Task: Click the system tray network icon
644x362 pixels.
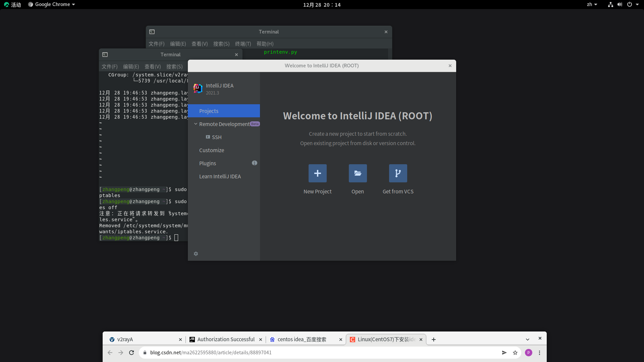Action: click(611, 5)
